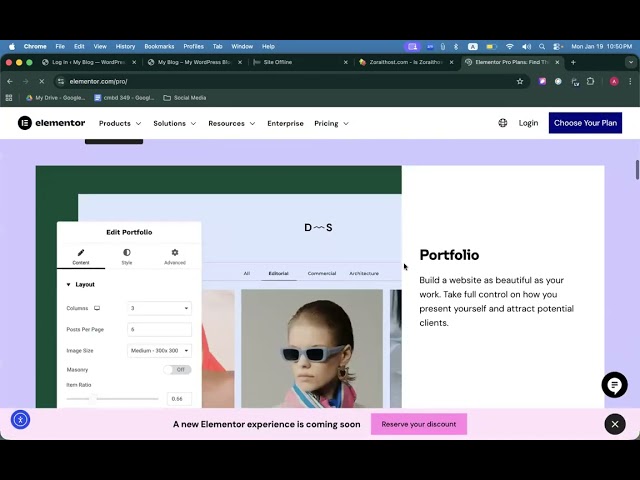Open the language globe icon
The image size is (640, 480).
click(502, 123)
